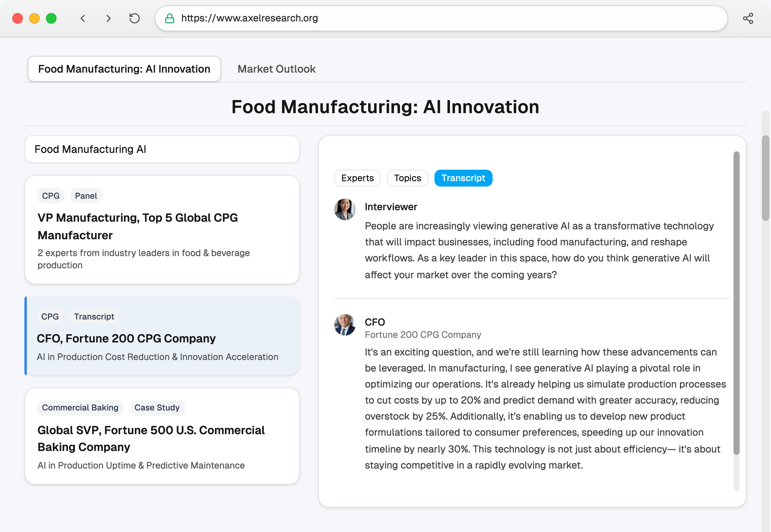771x532 pixels.
Task: Click the browser forward navigation arrow
Action: point(108,18)
